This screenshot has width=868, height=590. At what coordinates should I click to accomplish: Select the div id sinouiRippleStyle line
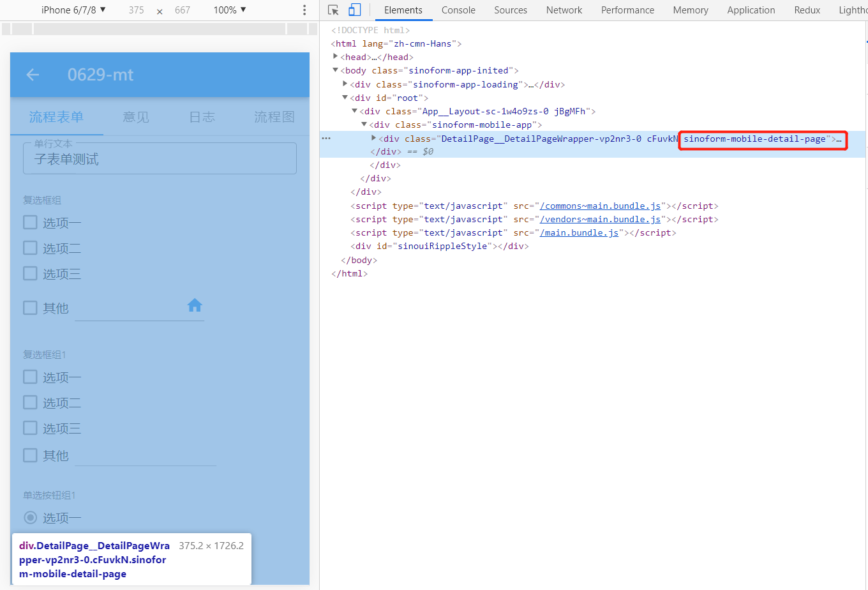tap(439, 246)
